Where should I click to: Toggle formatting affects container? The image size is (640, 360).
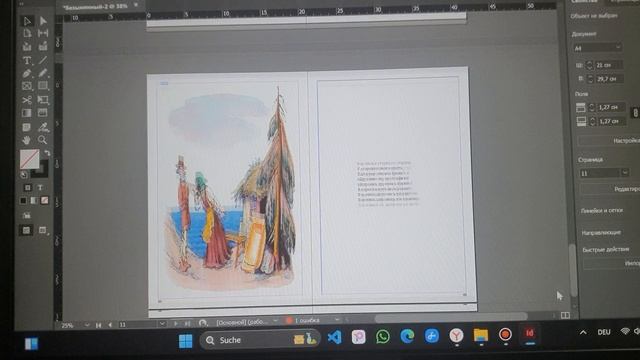(x=27, y=188)
